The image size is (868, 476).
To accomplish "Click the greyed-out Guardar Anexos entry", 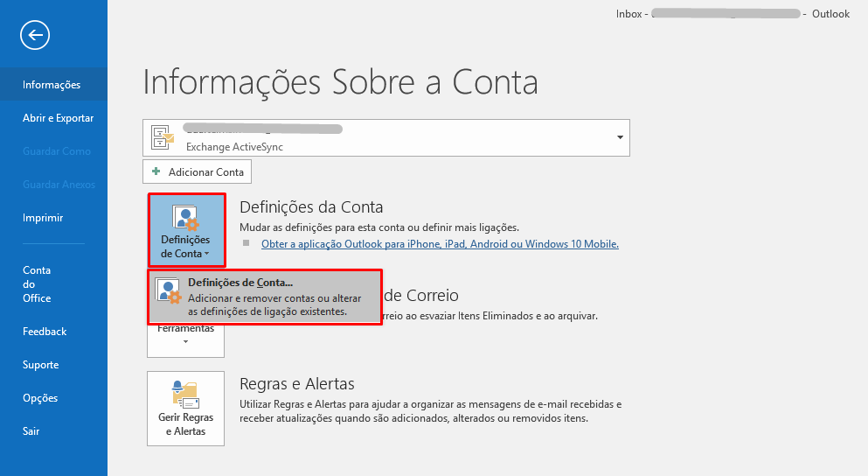I will tap(59, 185).
